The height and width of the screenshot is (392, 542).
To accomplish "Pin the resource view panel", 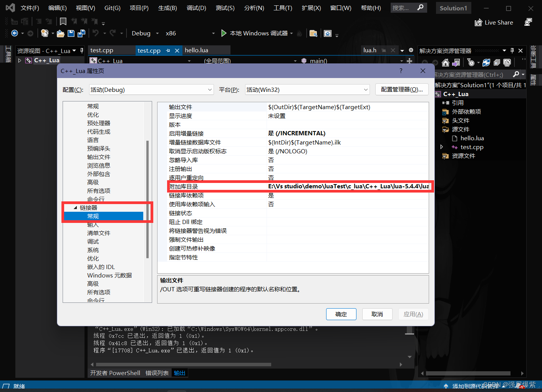I will [x=81, y=50].
